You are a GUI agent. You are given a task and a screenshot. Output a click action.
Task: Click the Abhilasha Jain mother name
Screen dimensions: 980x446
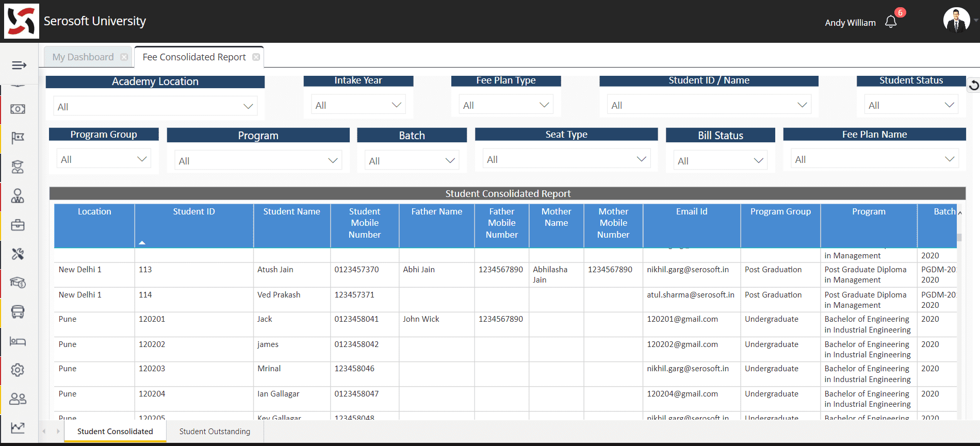coord(550,274)
